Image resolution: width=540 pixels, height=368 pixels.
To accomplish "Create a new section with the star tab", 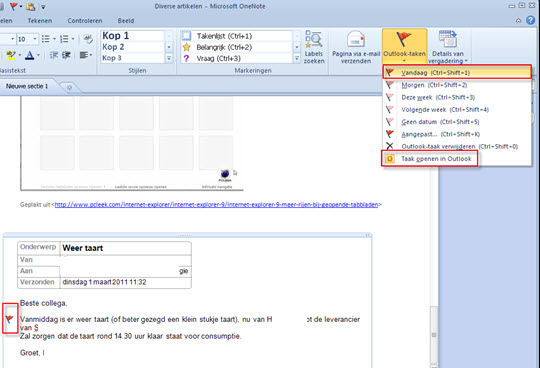I will (x=70, y=87).
